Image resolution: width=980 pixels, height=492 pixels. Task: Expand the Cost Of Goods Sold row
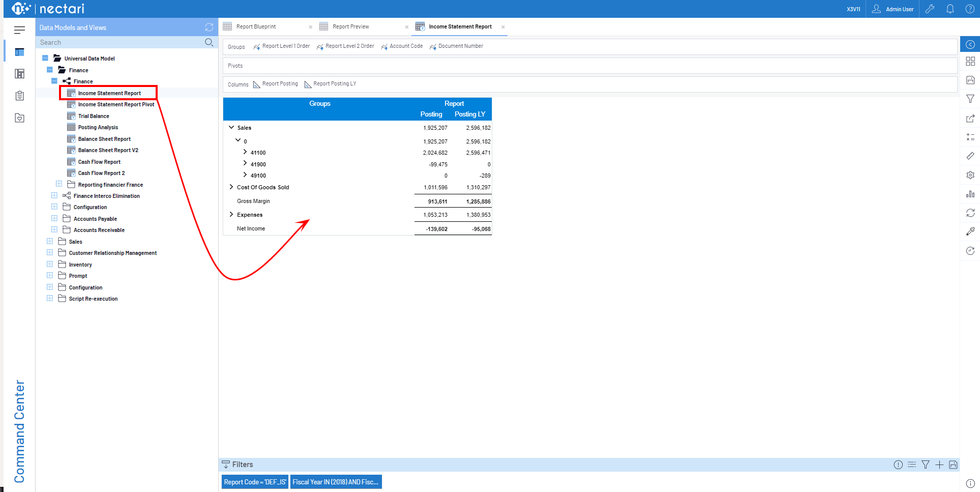coord(231,187)
